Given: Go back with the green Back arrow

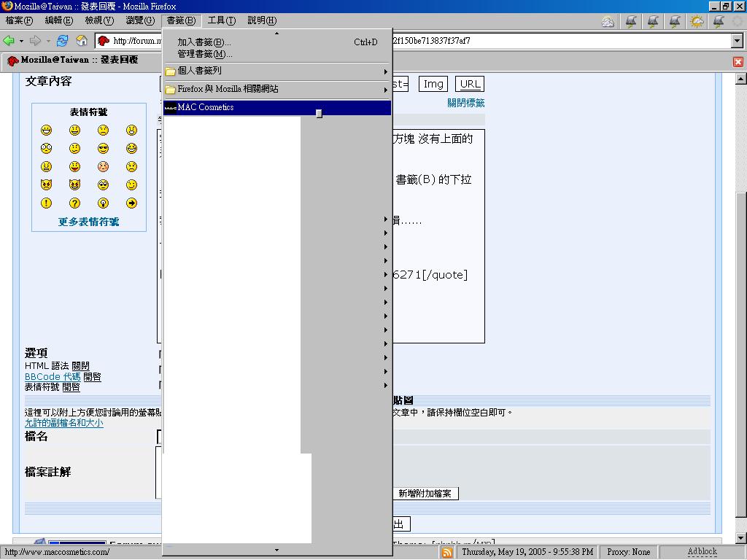Looking at the screenshot, I should [9, 41].
